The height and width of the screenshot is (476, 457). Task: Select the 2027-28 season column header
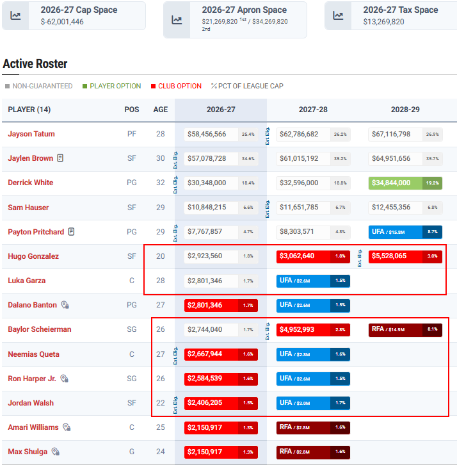click(313, 110)
